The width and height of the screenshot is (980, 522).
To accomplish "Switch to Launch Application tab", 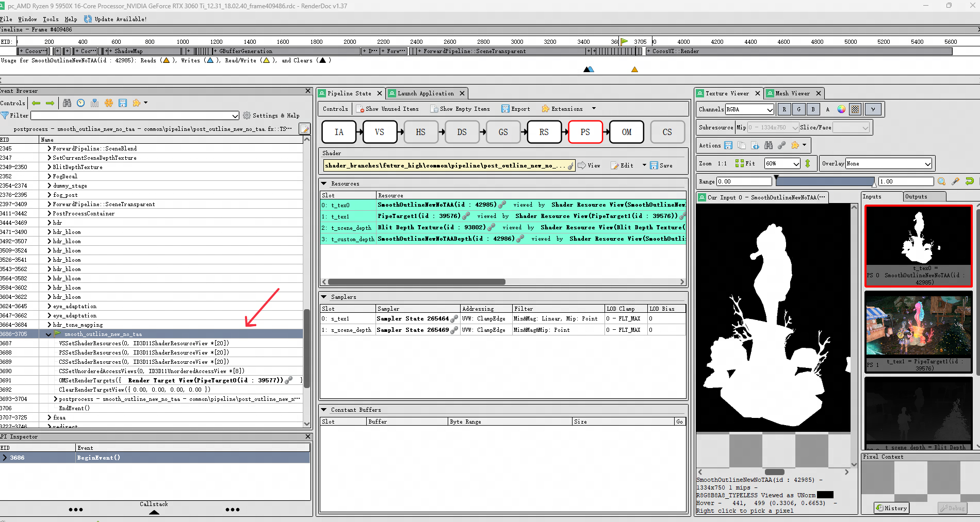I will 426,93.
